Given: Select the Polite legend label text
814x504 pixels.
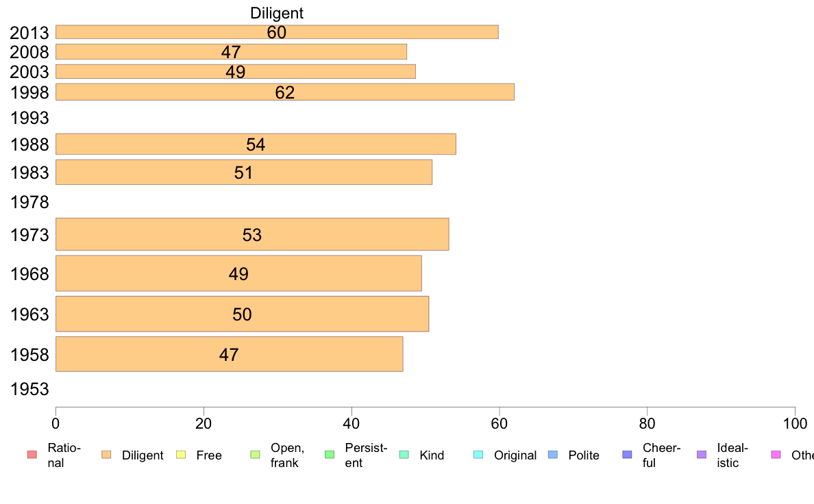Looking at the screenshot, I should tap(584, 455).
